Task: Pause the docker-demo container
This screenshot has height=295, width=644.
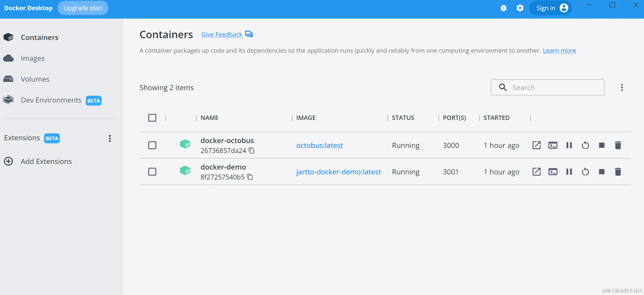Action: coord(569,172)
